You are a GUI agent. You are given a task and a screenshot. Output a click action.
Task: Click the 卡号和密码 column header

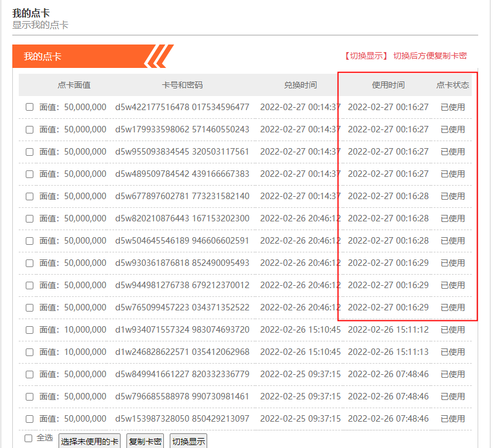[x=182, y=85]
